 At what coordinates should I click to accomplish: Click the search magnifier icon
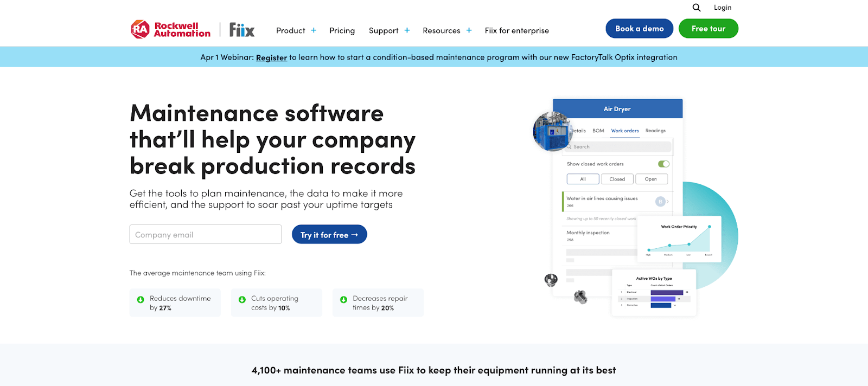coord(697,8)
